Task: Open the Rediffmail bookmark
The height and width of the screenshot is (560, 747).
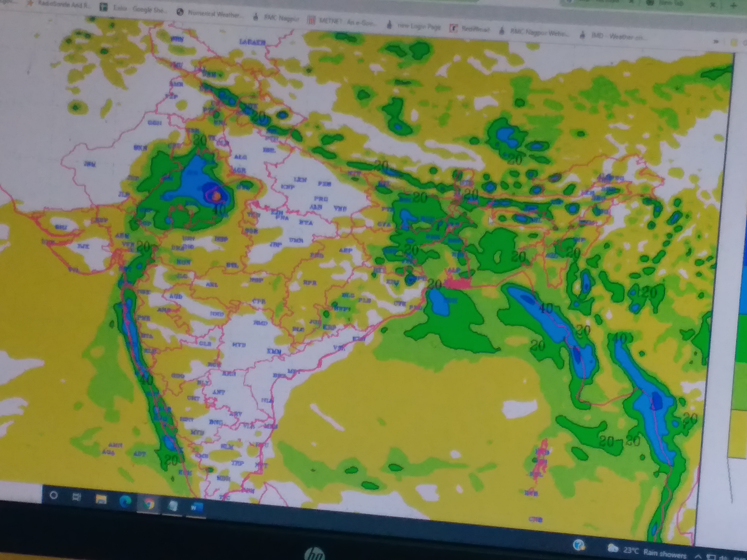Action: pos(470,29)
